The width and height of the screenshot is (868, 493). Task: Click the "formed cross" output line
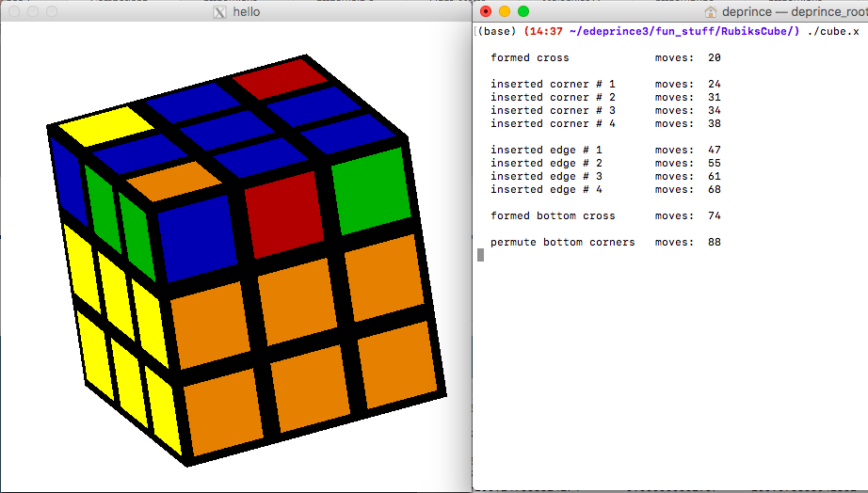coord(529,57)
